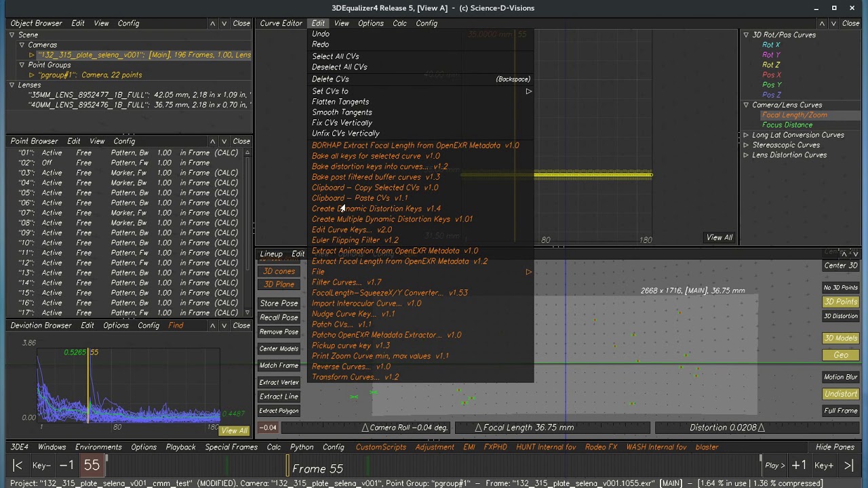Move Object Browser pane down with its arrow
Image resolution: width=868 pixels, height=488 pixels.
click(224, 23)
